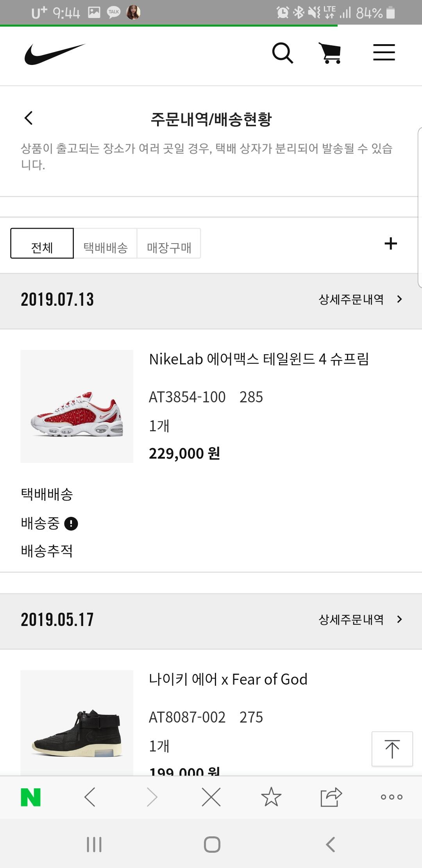Image resolution: width=422 pixels, height=868 pixels.
Task: Tap the Nike swoosh logo
Action: click(x=55, y=54)
